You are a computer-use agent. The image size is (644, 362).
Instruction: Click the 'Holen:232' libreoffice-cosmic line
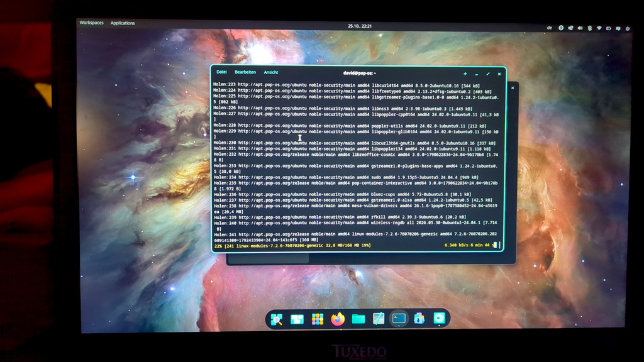tap(356, 157)
